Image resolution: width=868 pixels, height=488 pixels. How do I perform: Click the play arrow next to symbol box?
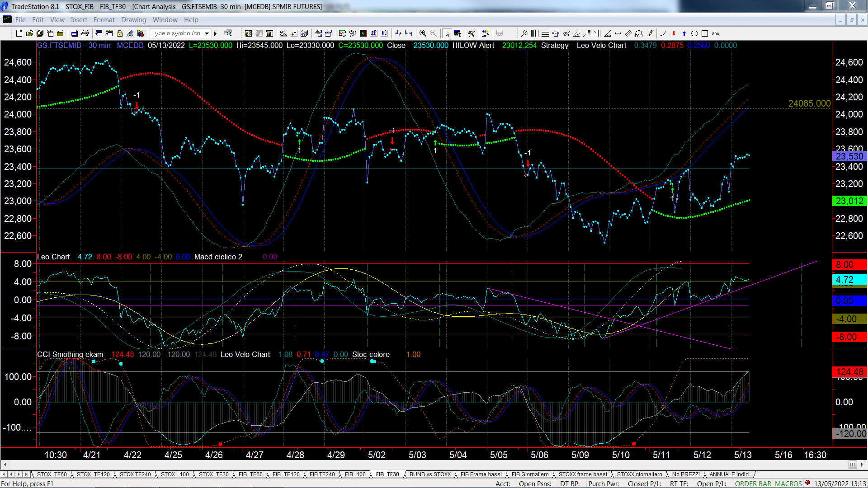[x=216, y=33]
